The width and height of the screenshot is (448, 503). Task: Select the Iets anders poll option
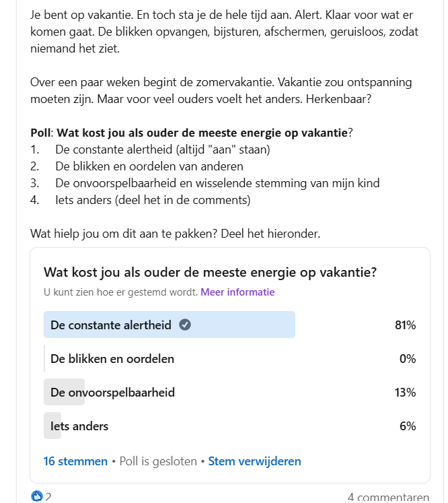click(230, 426)
